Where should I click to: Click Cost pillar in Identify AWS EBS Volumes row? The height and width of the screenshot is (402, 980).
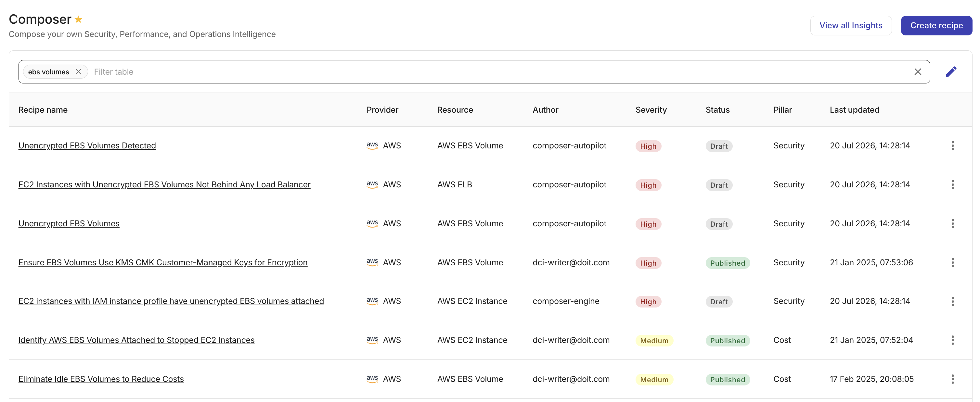pyautogui.click(x=782, y=340)
